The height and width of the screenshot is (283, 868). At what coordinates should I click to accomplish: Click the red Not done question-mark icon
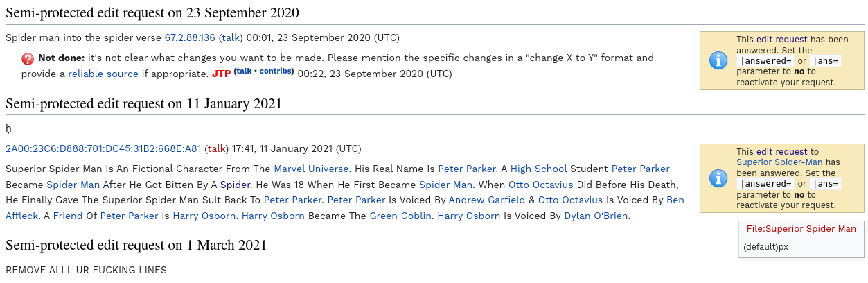tap(28, 58)
